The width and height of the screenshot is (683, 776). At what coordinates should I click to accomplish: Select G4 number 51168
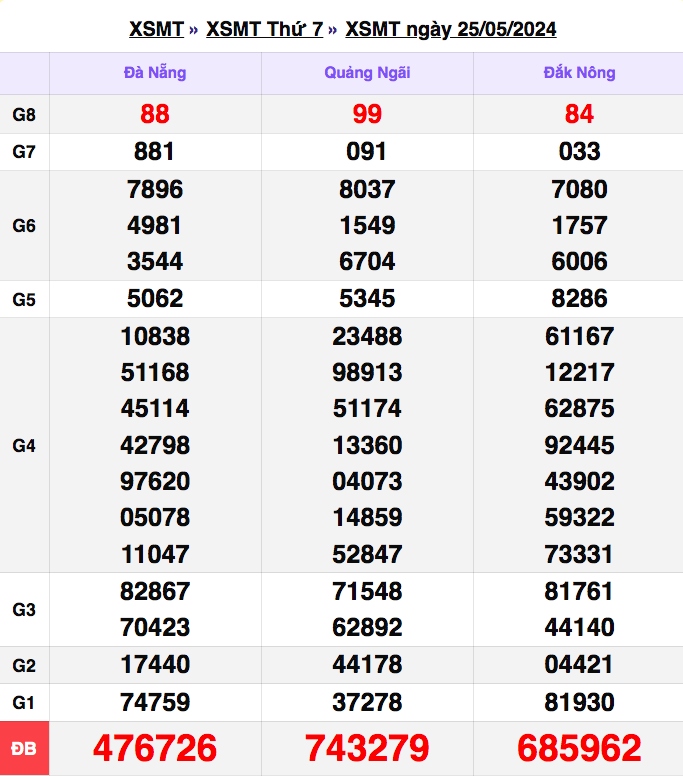coord(155,373)
